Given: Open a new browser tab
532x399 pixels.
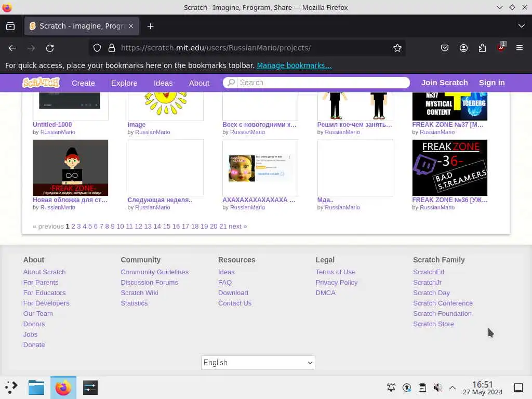Looking at the screenshot, I should (150, 26).
